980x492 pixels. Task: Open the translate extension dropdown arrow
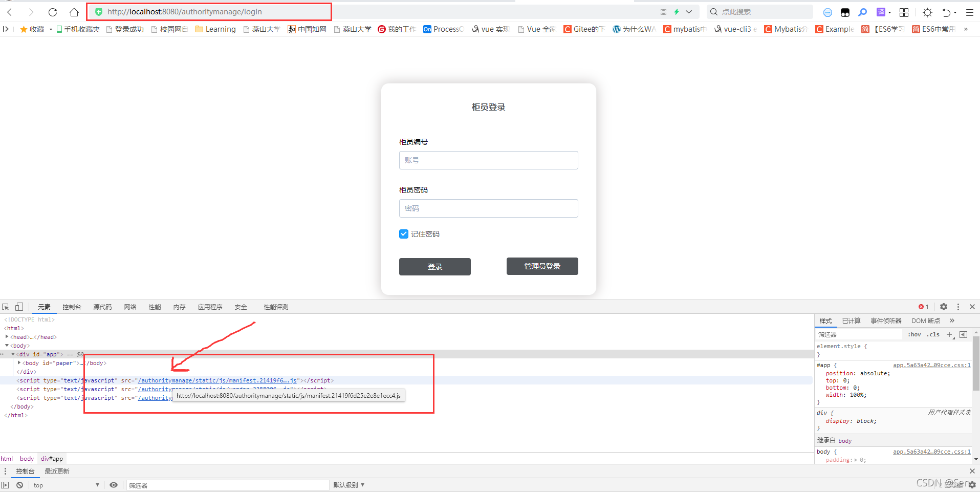click(889, 12)
